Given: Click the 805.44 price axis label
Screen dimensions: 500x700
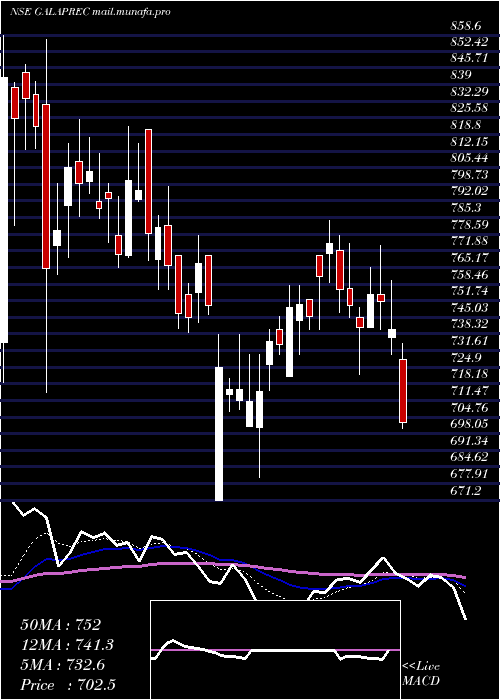Looking at the screenshot, I should (x=470, y=158).
